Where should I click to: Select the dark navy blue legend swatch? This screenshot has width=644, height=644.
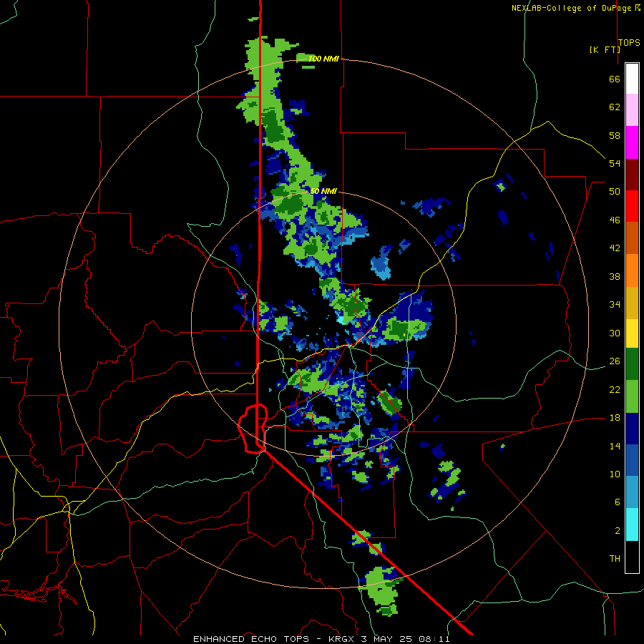tap(632, 429)
